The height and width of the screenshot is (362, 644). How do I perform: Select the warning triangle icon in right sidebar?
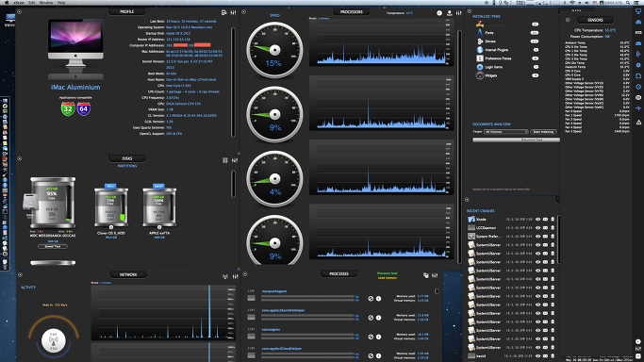pos(638,122)
